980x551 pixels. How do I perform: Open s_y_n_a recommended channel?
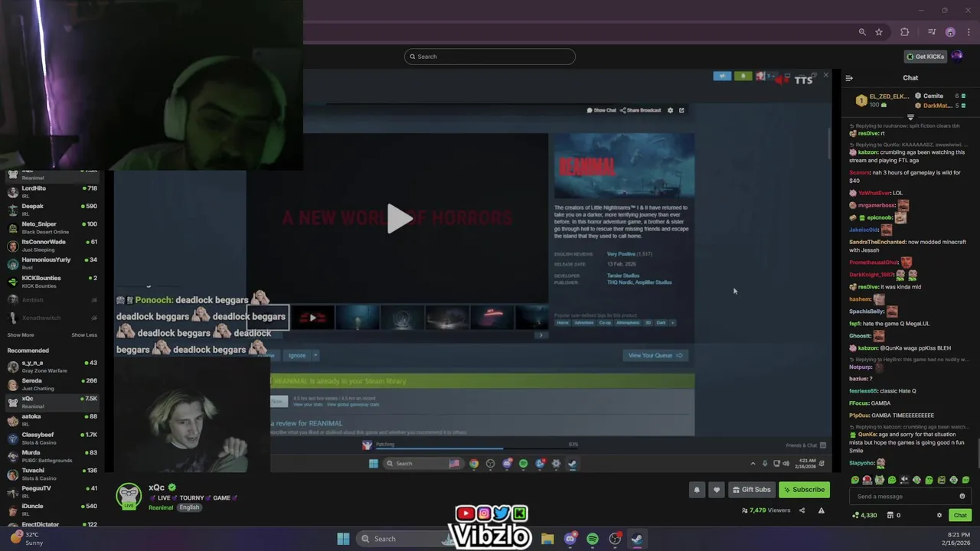[52, 366]
